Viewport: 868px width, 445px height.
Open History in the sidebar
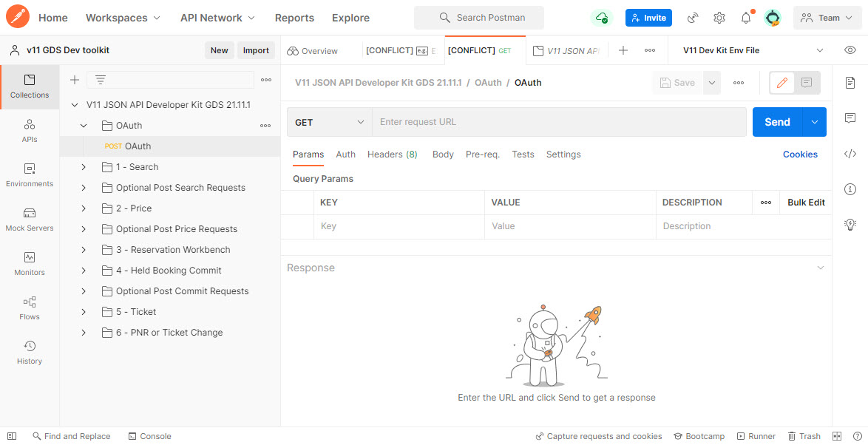[30, 353]
